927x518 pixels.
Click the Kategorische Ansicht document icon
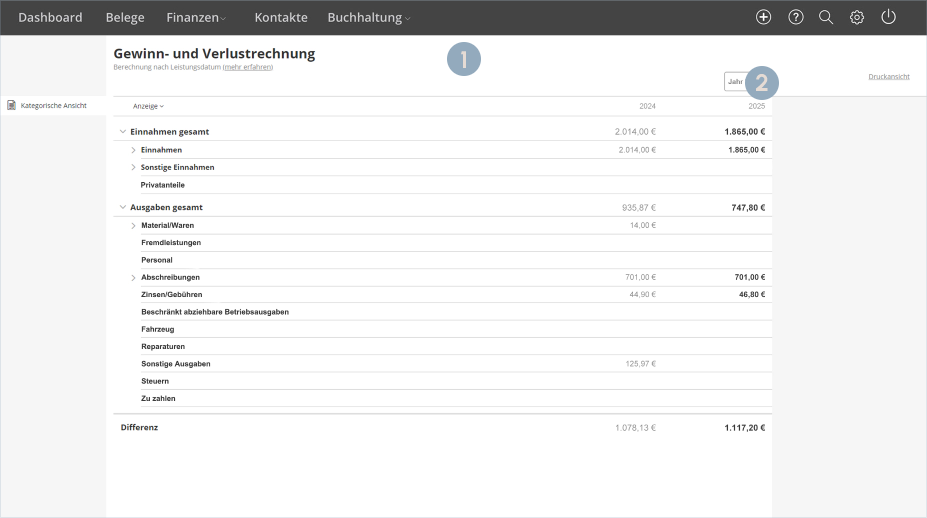(x=11, y=105)
